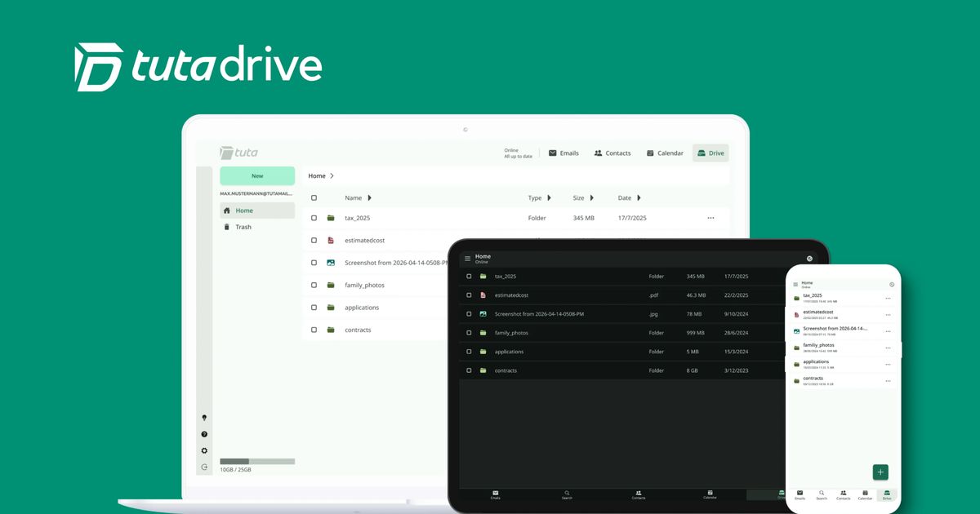Click 46.3 MB size on tablet
Screen dimensions: 980x514
click(696, 295)
